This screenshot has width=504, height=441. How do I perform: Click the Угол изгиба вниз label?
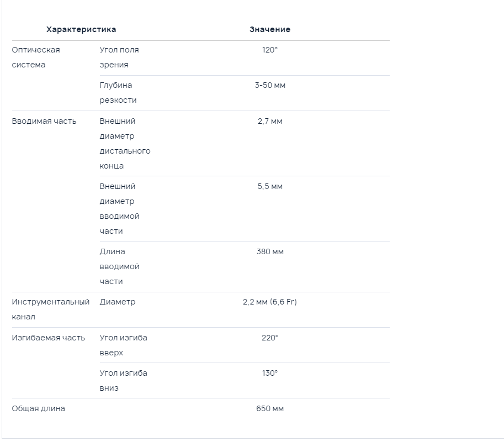tap(124, 380)
